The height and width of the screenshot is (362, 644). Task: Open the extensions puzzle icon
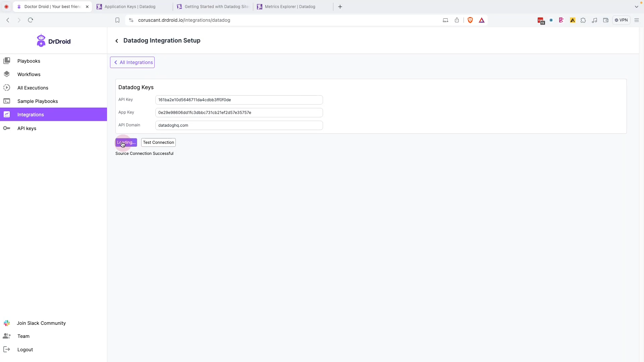point(583,20)
